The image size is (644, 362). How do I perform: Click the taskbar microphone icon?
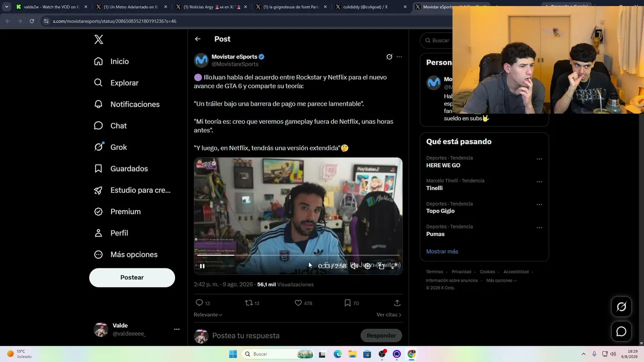[x=594, y=354]
